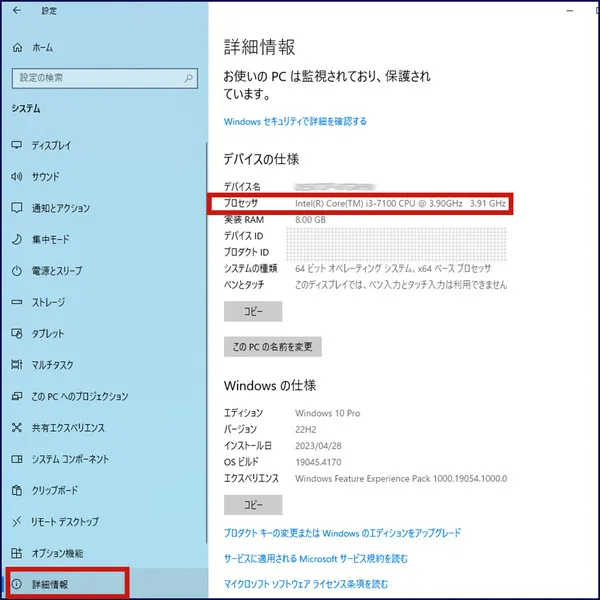Click コピー button under device specs
600x600 pixels.
click(253, 311)
